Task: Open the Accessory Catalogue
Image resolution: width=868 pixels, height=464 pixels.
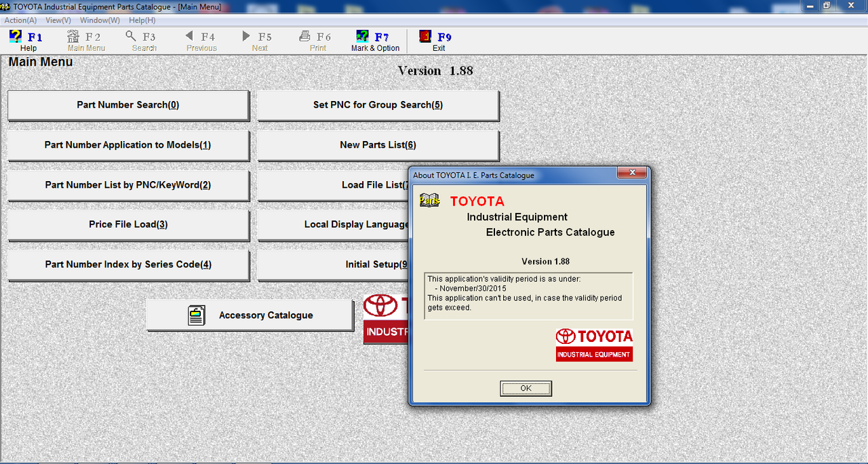Action: point(250,315)
